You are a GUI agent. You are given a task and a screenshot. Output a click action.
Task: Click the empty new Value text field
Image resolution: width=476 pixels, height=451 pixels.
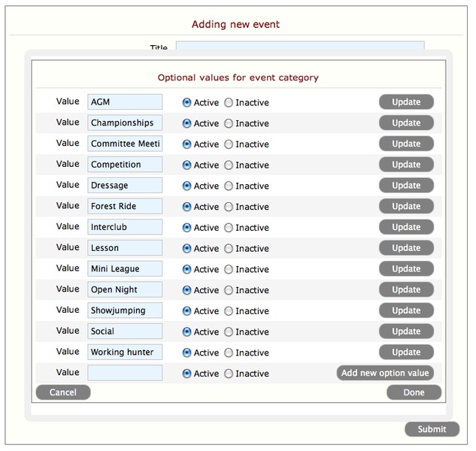pos(125,373)
